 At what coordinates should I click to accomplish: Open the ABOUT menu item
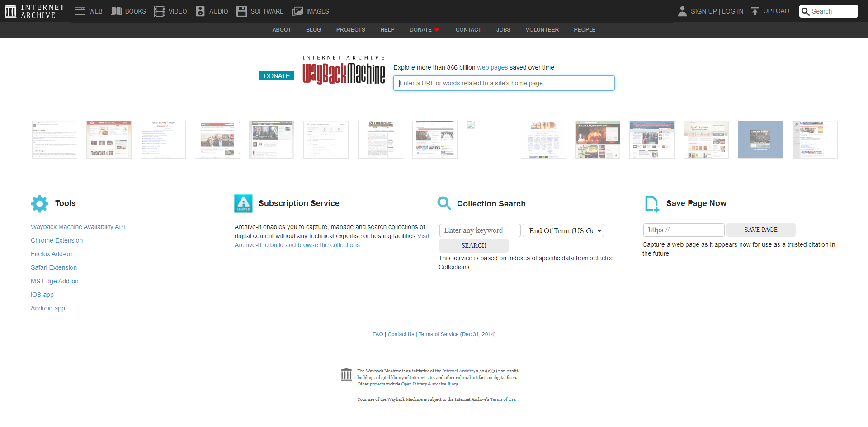[281, 30]
